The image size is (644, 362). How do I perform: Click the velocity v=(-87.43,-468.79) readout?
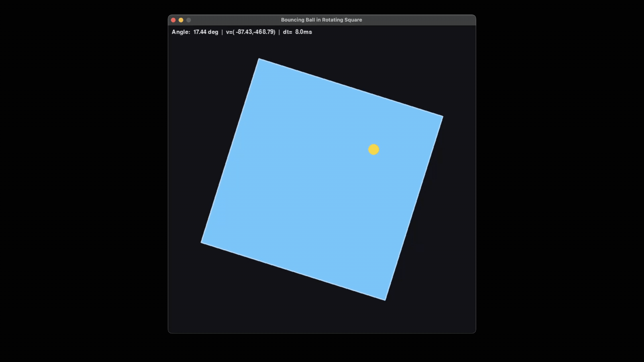pyautogui.click(x=250, y=32)
